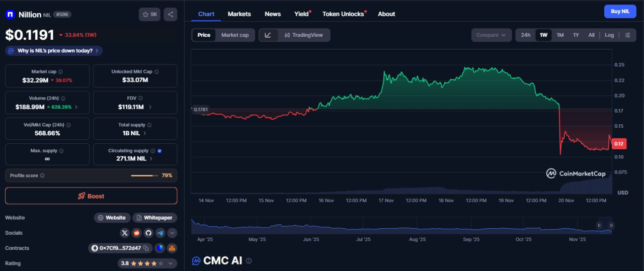Toggle the Log scale option
Viewport: 644px width, 271px height.
tap(609, 35)
